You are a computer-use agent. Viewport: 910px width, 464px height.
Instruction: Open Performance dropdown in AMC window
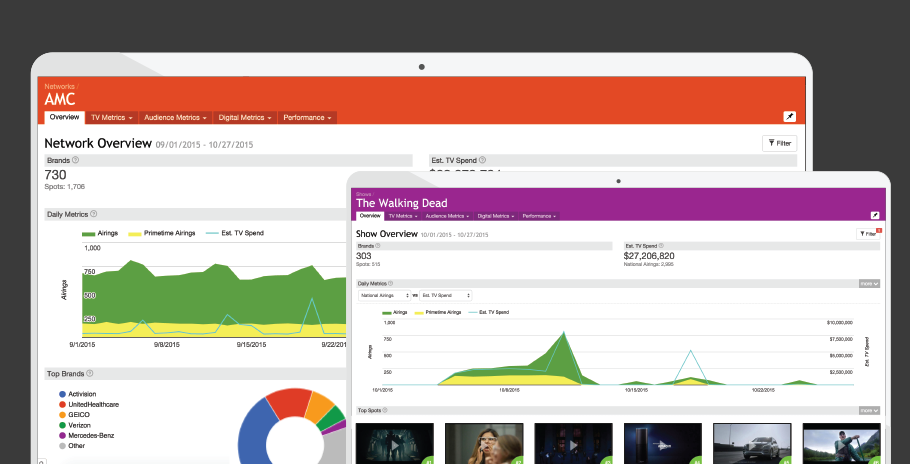click(x=308, y=117)
